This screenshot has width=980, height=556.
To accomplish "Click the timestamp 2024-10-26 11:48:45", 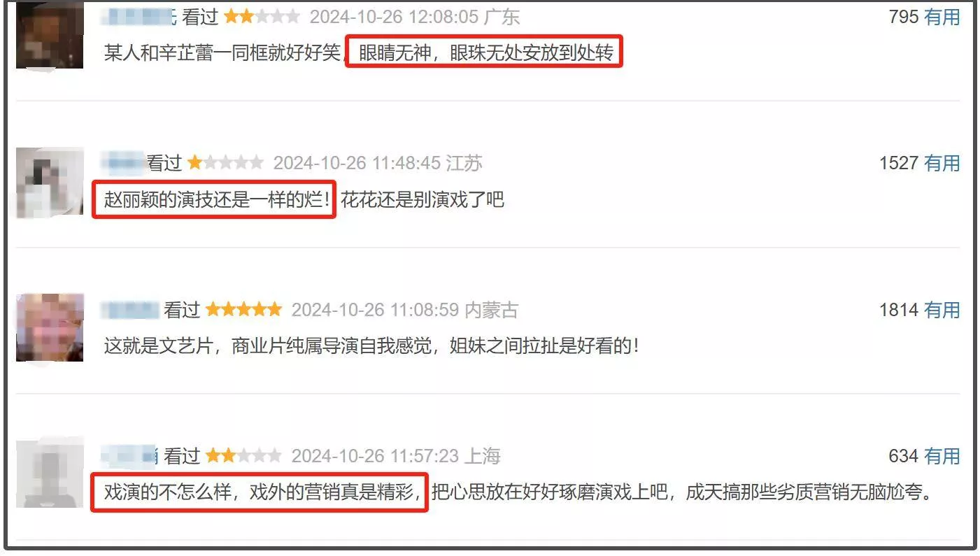I will 357,163.
